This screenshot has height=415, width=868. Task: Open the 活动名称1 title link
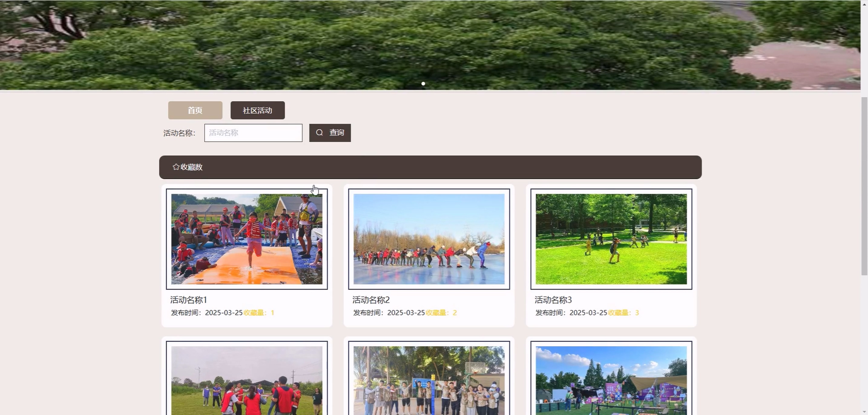189,300
